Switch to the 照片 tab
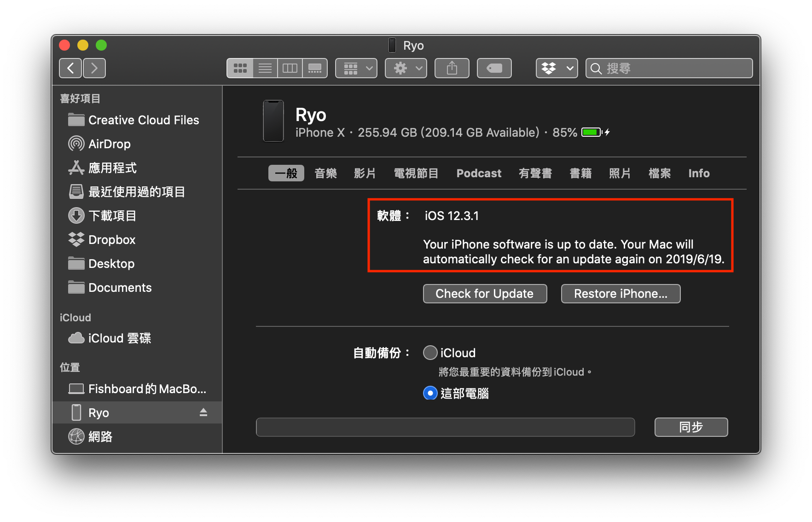812x522 pixels. 620,173
